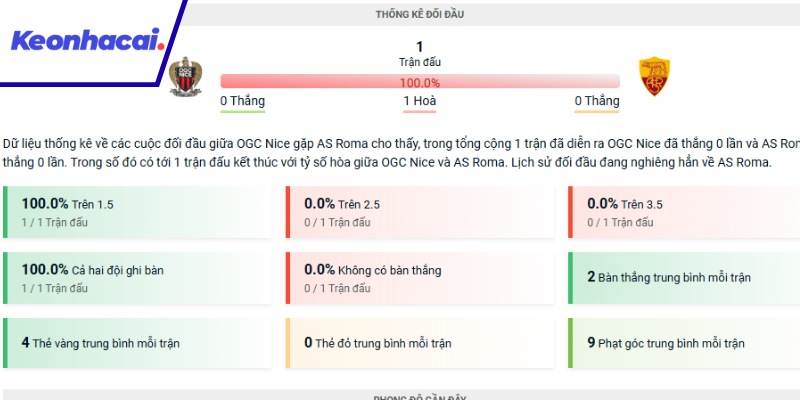Click the 100.0% draw progress bar
Screen dimensions: 800x400
(419, 82)
